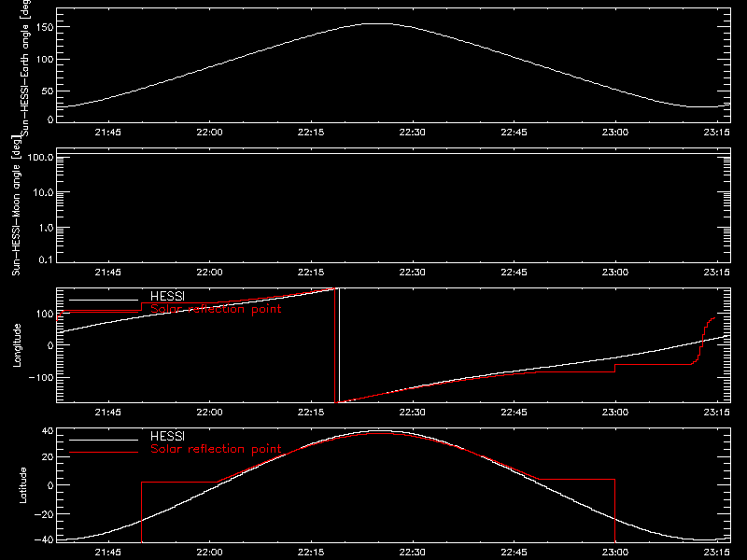Screen dimensions: 747x560
Task: Click 23:00 time label under Longitude plot
Action: 615,413
